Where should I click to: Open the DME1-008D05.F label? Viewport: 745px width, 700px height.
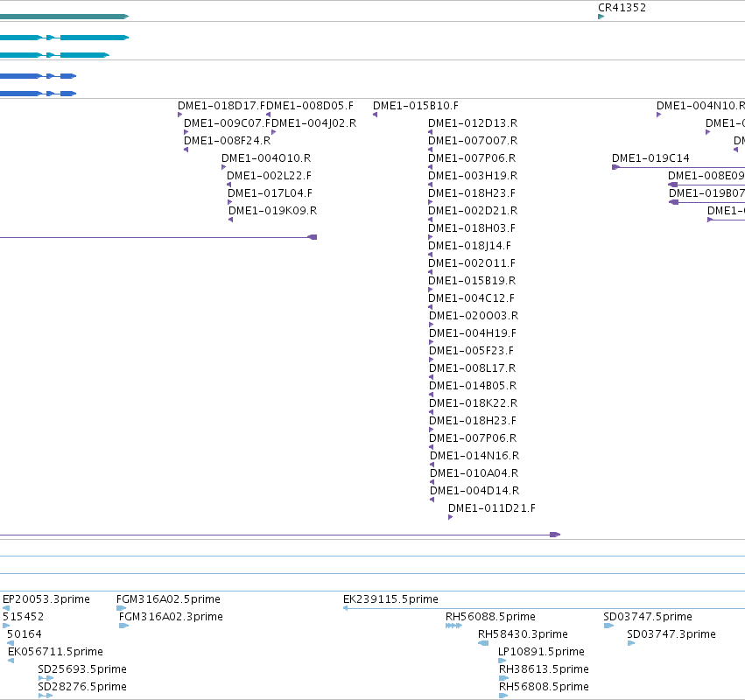point(310,105)
